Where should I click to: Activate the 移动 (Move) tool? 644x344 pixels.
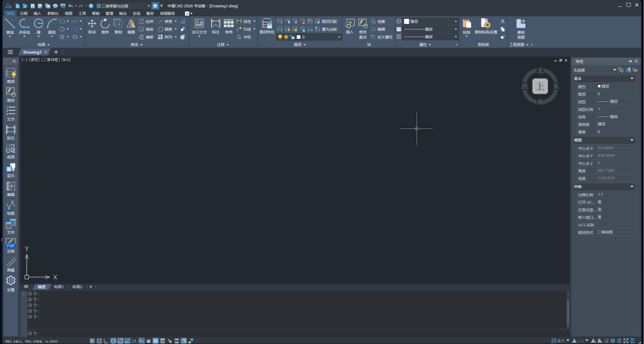click(x=92, y=25)
